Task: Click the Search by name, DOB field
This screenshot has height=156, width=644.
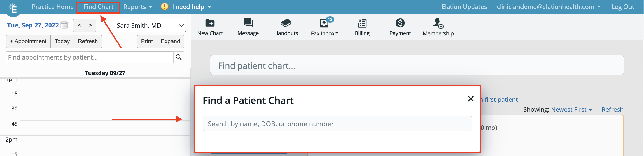Action: pyautogui.click(x=337, y=123)
